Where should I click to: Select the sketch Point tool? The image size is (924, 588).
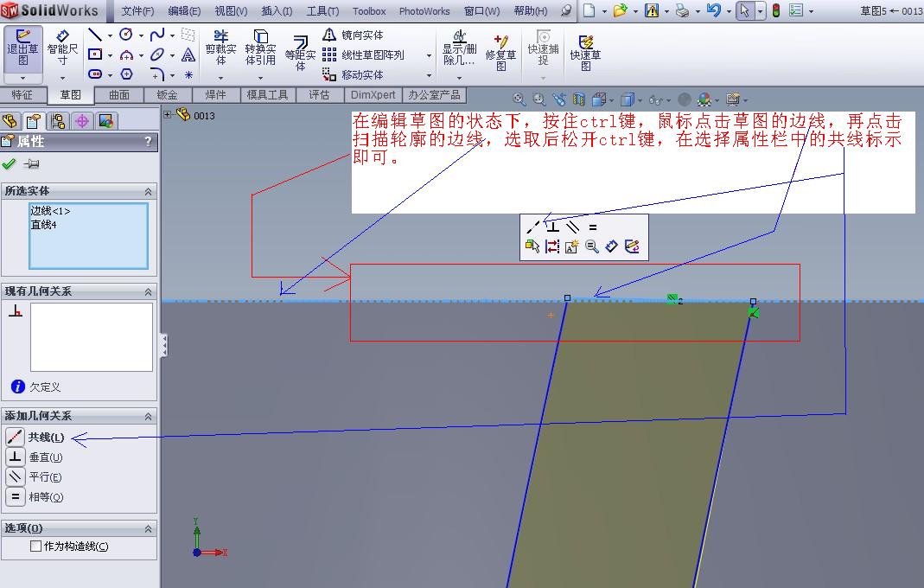click(x=188, y=75)
